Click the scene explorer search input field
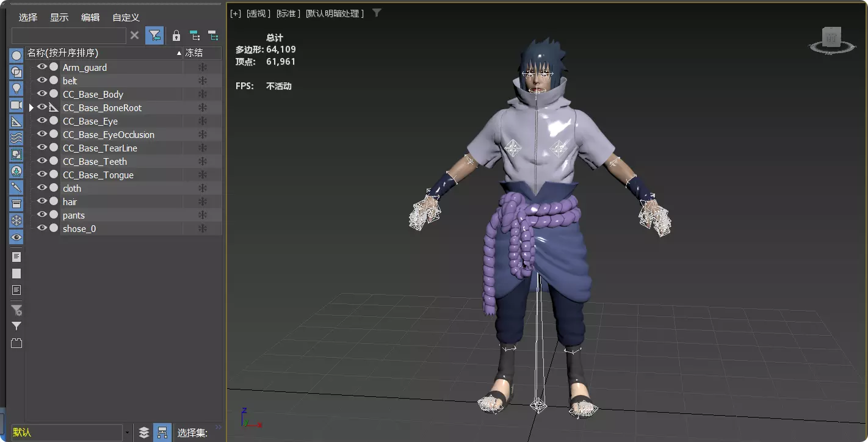Screen dimensions: 868x442 69,35
